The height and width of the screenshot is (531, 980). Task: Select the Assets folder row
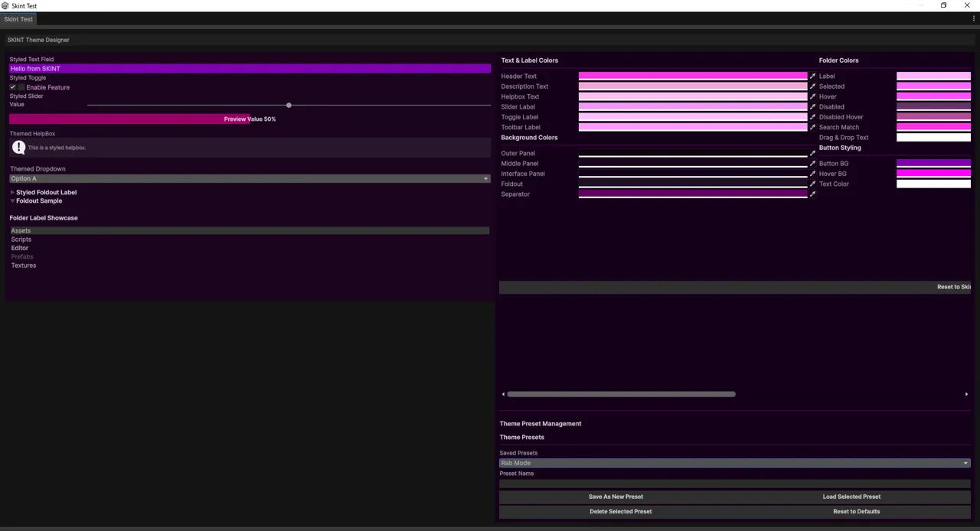(x=250, y=231)
